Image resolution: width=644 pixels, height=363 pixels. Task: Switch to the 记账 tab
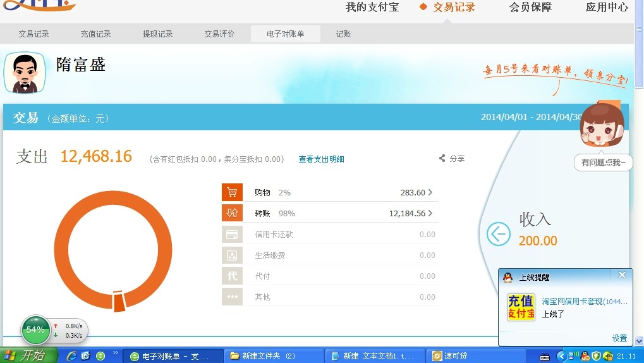[x=343, y=34]
